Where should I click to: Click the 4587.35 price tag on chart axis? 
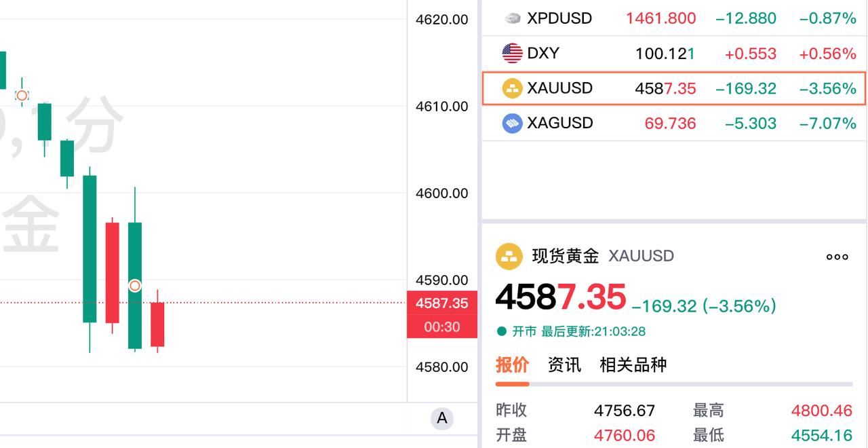442,303
